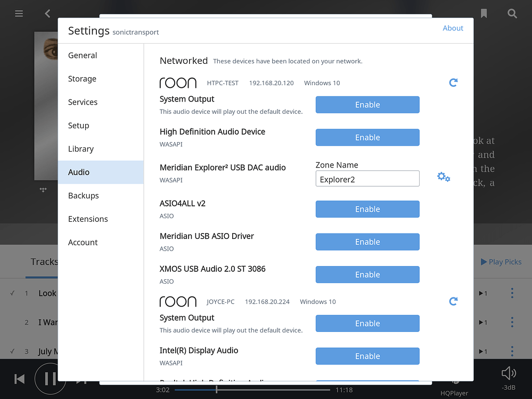The height and width of the screenshot is (399, 532).
Task: Open bookmarks via the bookmark icon
Action: 484,13
